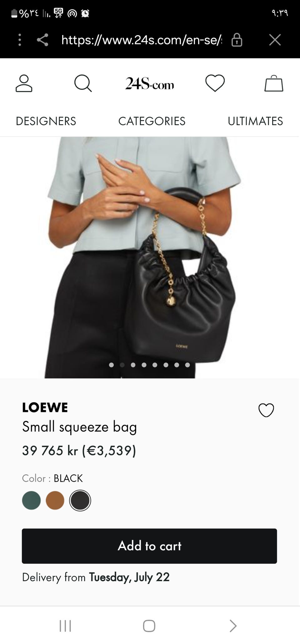This screenshot has height=644, width=300.
Task: Open the account profile icon
Action: point(24,83)
